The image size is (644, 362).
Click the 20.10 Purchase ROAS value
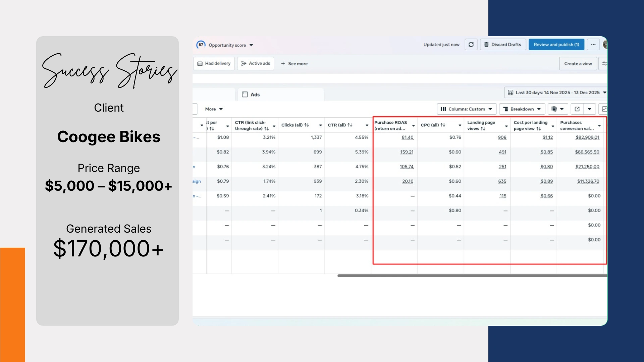click(408, 182)
